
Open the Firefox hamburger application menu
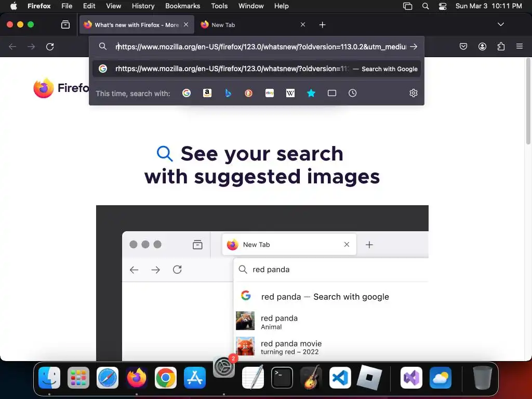pyautogui.click(x=520, y=46)
